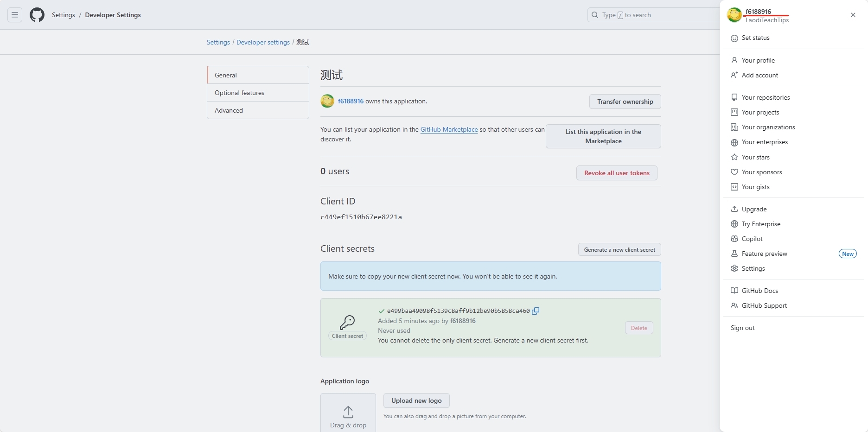The image size is (868, 432).
Task: Open the Optional features tab
Action: pos(258,93)
